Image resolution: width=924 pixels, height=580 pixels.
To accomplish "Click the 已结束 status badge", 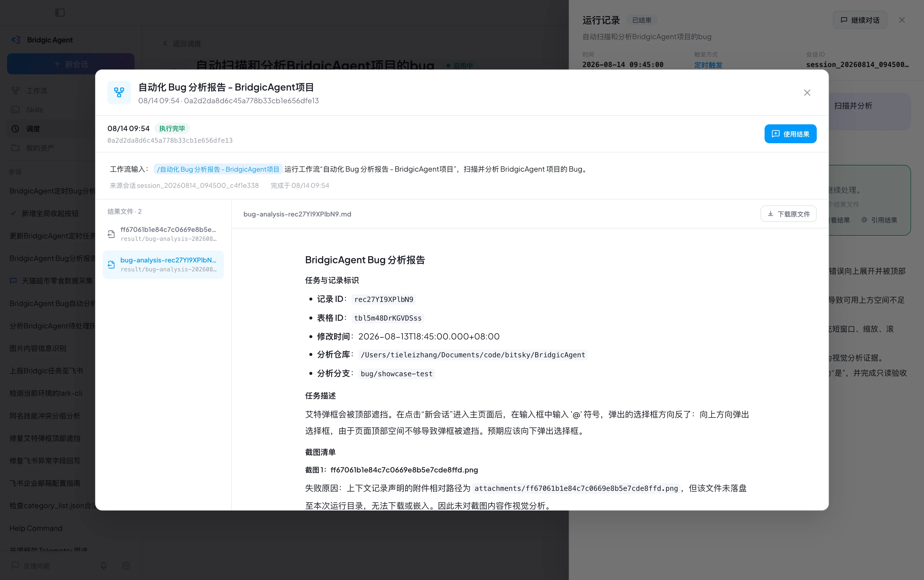I will point(641,20).
